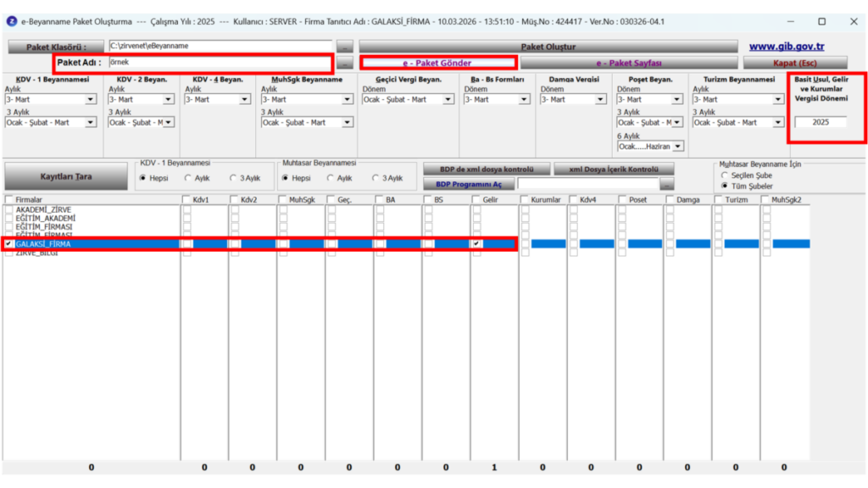
Task: Click the e - Paket Gönder button
Action: click(x=437, y=63)
